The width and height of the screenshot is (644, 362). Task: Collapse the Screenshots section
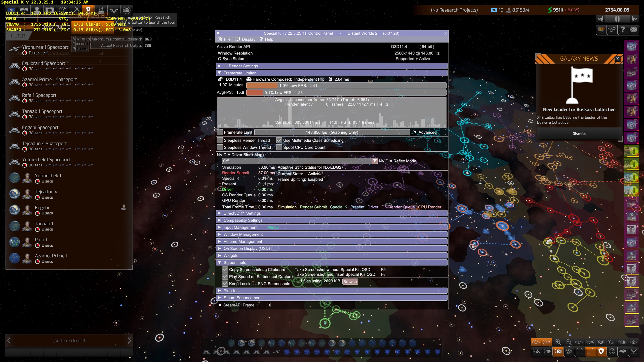[x=332, y=262]
